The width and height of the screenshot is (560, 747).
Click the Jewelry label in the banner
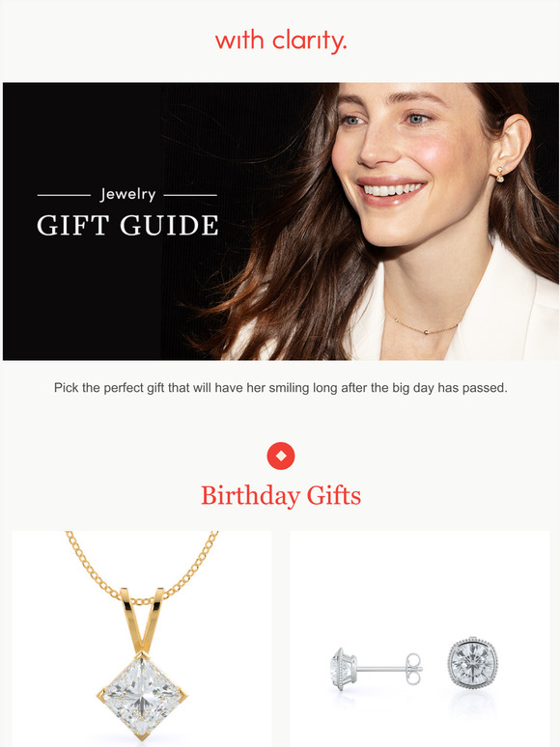point(127,194)
